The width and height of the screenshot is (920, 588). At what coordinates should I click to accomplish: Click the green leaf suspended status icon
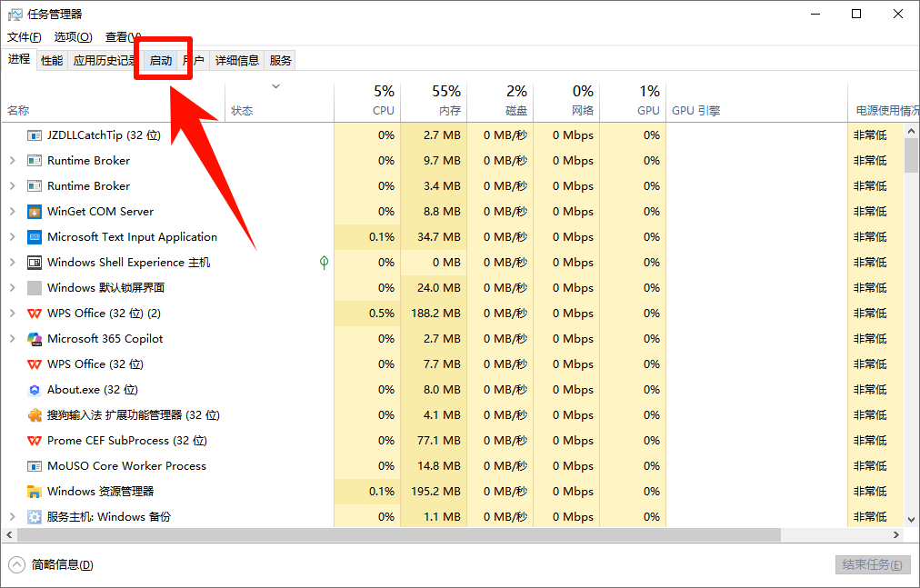click(324, 263)
